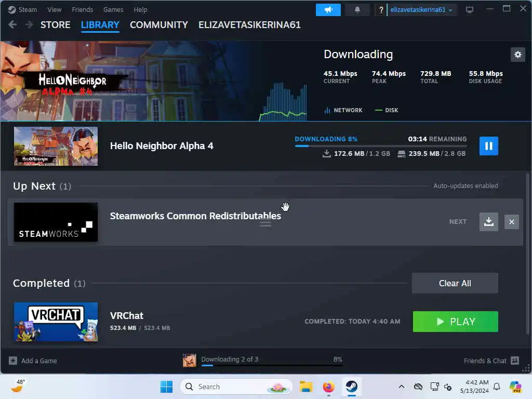Go forward with the right arrow
532x399 pixels.
[29, 25]
